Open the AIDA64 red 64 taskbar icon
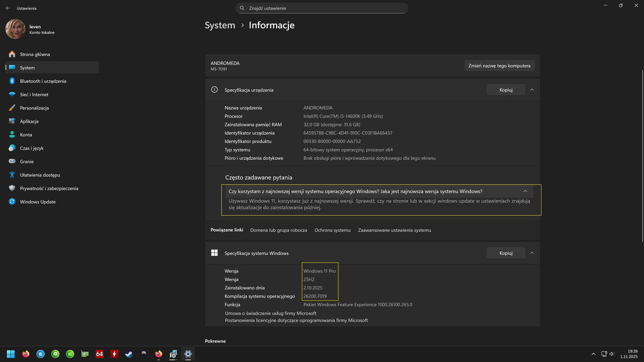Screen dimensions: 644x362 (x=100, y=354)
